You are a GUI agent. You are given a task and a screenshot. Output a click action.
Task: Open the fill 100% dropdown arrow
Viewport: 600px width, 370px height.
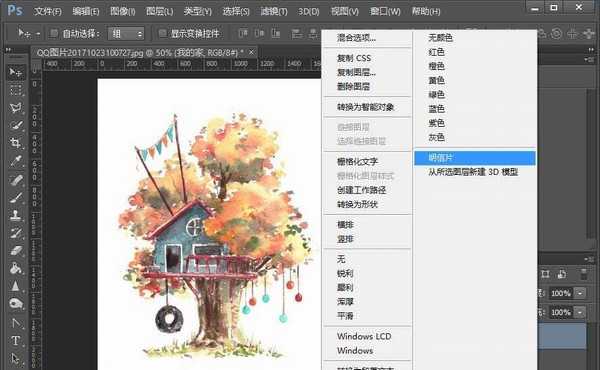coord(580,312)
